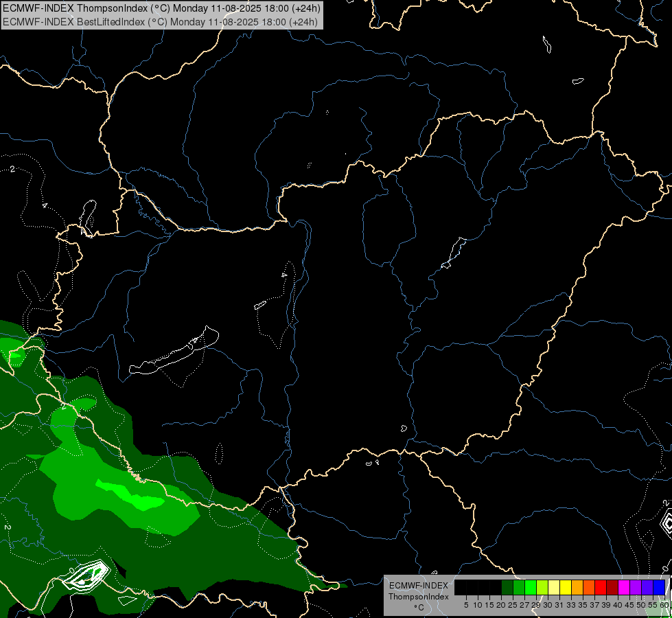Click contour label '4' inside Lake Balaton outline

195,340
